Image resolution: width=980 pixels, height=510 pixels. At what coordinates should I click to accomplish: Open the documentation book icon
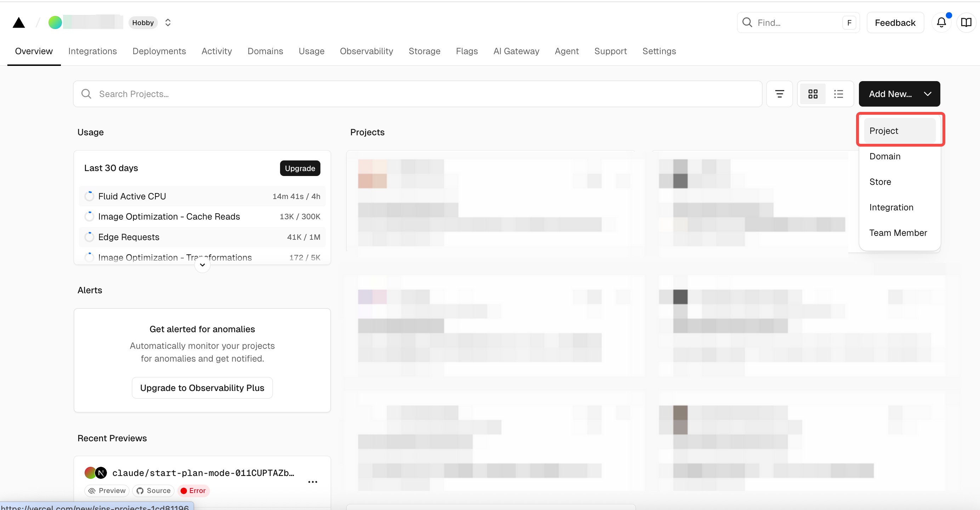click(x=966, y=22)
